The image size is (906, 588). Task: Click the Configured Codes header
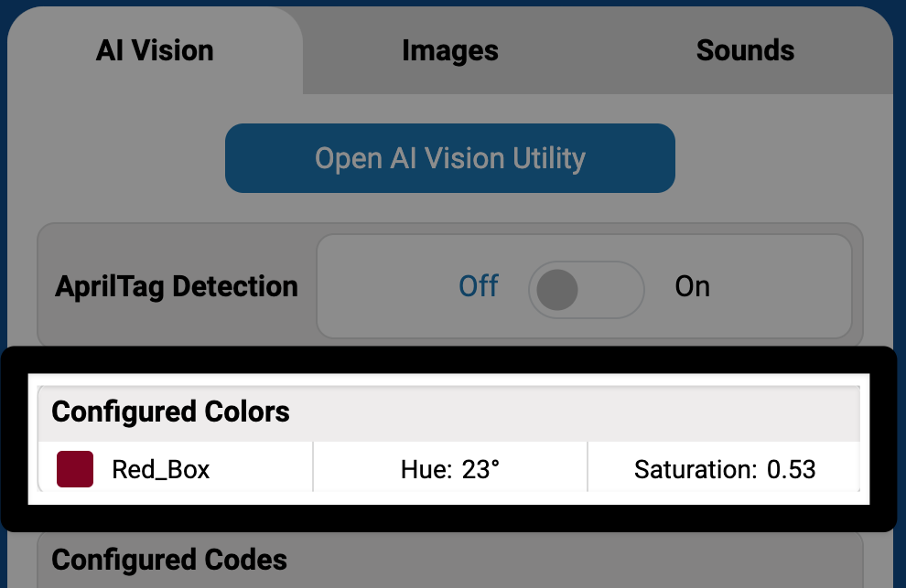(168, 559)
